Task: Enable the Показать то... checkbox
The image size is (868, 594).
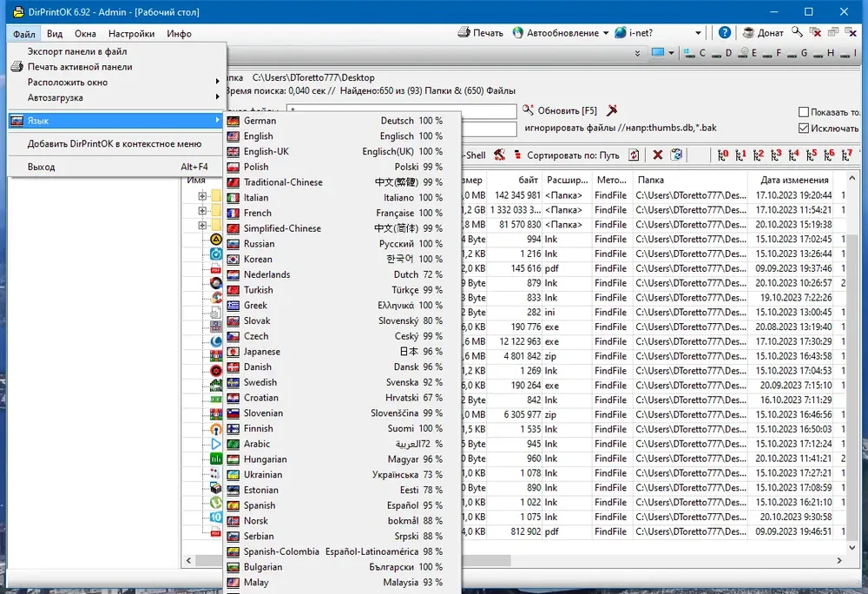Action: (x=804, y=112)
